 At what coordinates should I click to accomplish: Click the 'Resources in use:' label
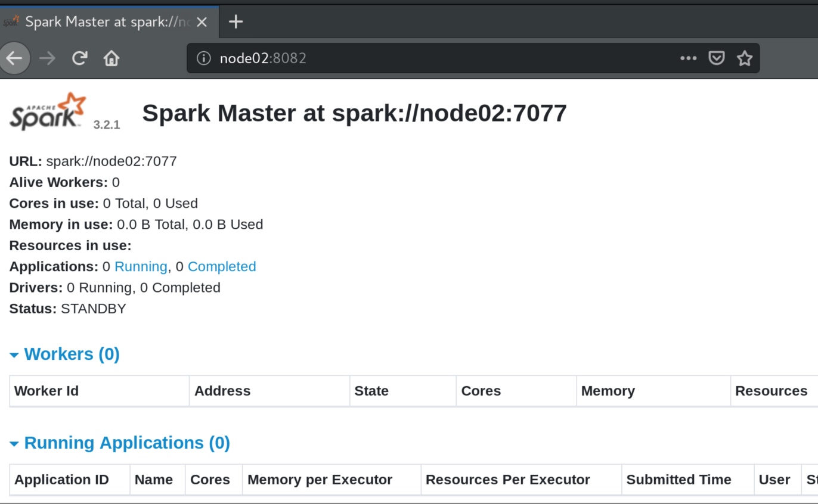pos(70,245)
